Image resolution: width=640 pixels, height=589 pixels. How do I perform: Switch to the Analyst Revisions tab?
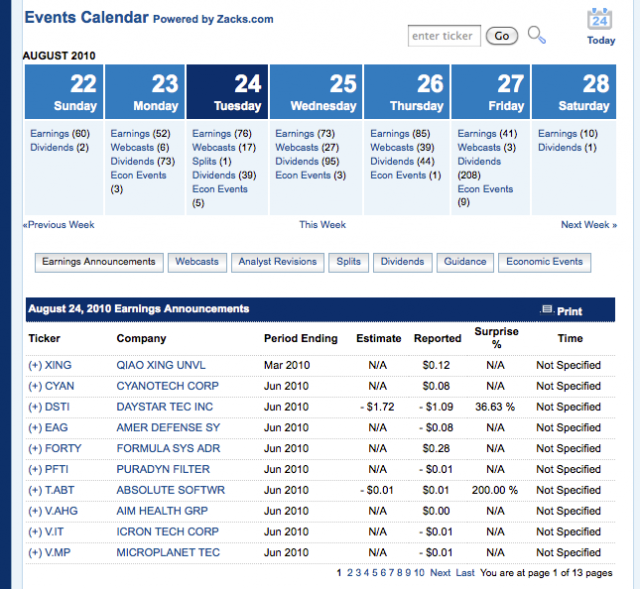pos(278,262)
